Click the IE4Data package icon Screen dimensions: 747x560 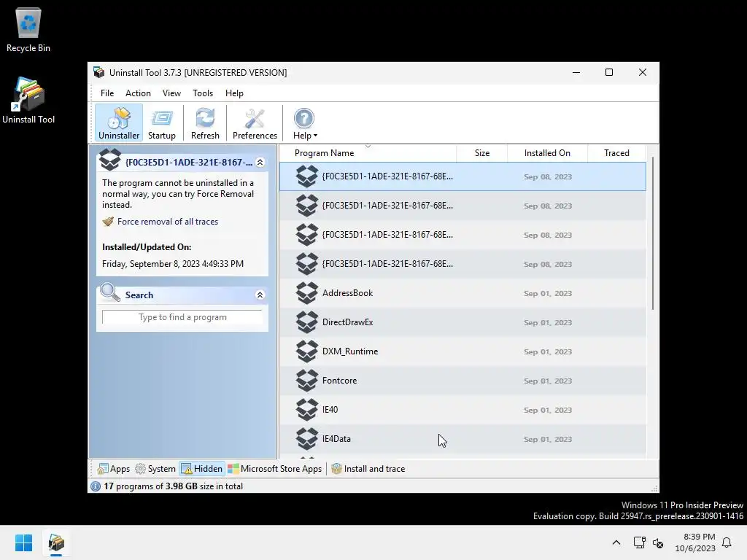tap(307, 438)
